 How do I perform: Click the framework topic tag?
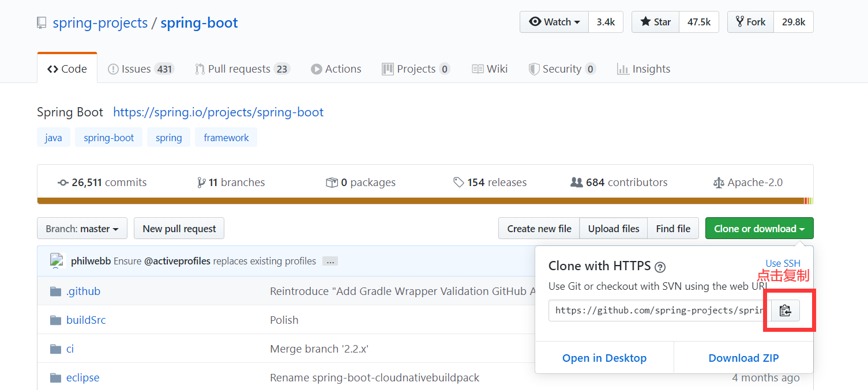click(x=226, y=138)
